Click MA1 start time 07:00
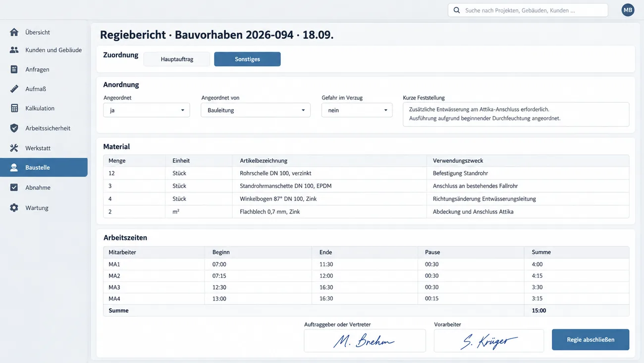Viewport: 644px width, 363px height. click(x=258, y=264)
